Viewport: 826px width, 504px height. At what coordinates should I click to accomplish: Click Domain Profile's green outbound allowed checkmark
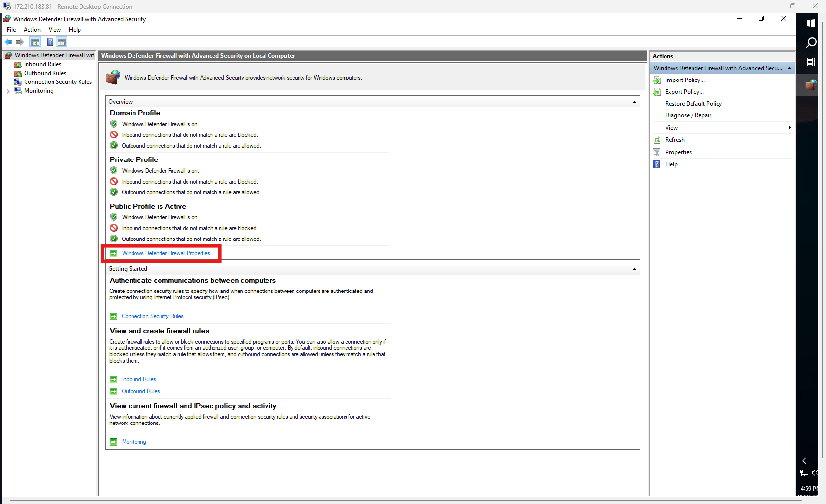pos(114,145)
